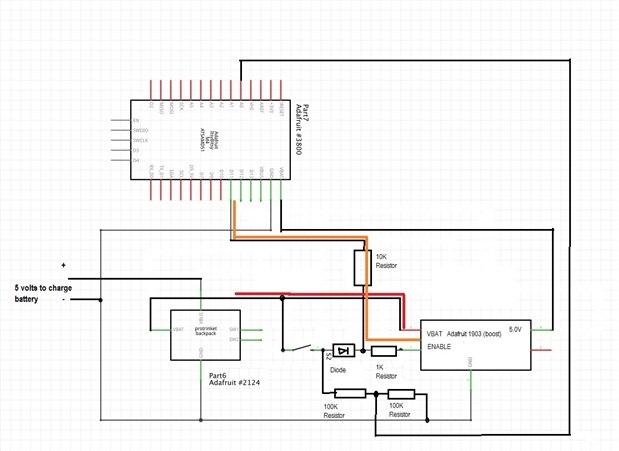Click the 'D3' pin label
The image size is (619, 451).
tap(136, 150)
